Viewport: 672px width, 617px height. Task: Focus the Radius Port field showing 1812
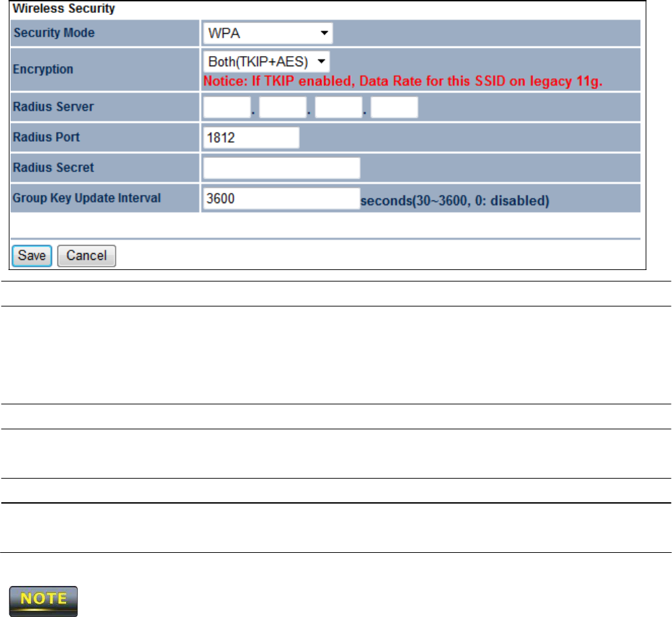(251, 138)
